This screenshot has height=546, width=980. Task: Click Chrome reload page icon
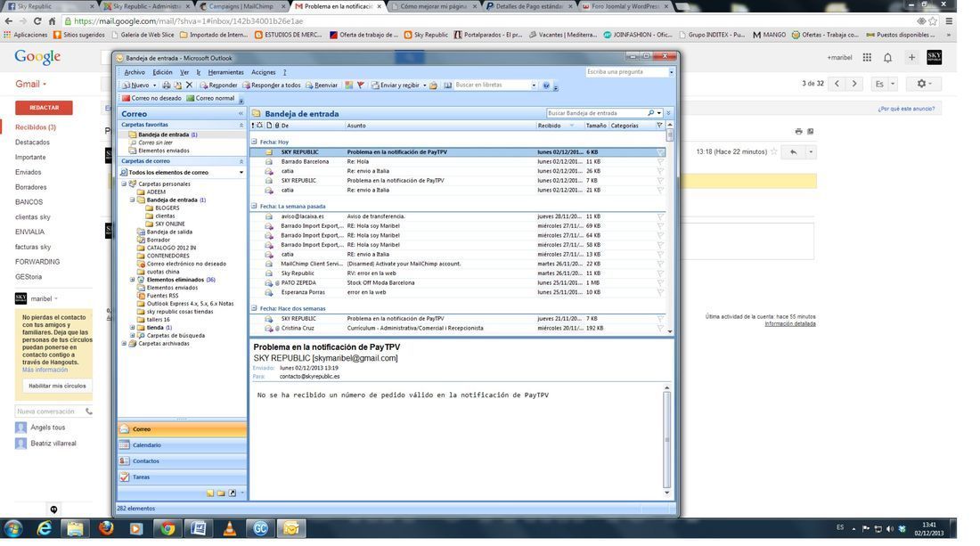(37, 20)
